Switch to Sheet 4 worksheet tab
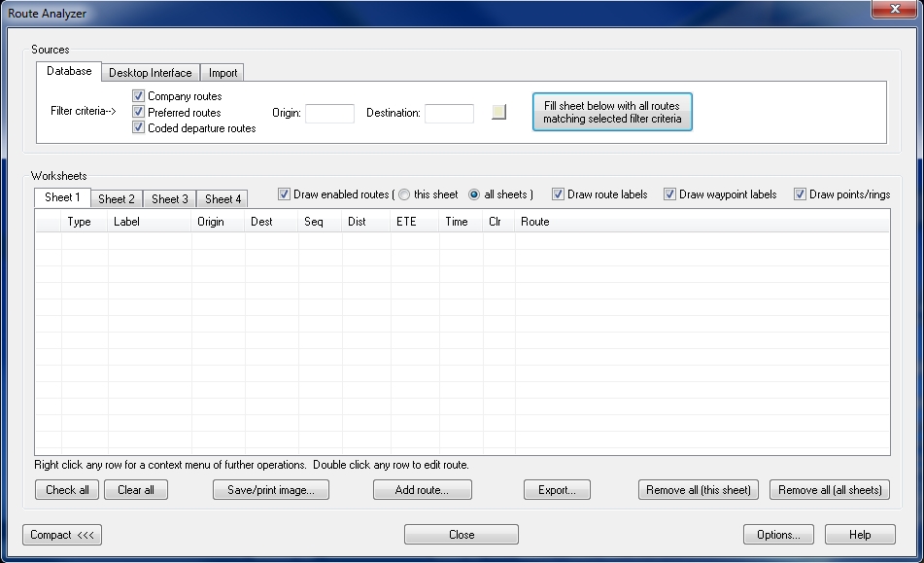 (222, 198)
